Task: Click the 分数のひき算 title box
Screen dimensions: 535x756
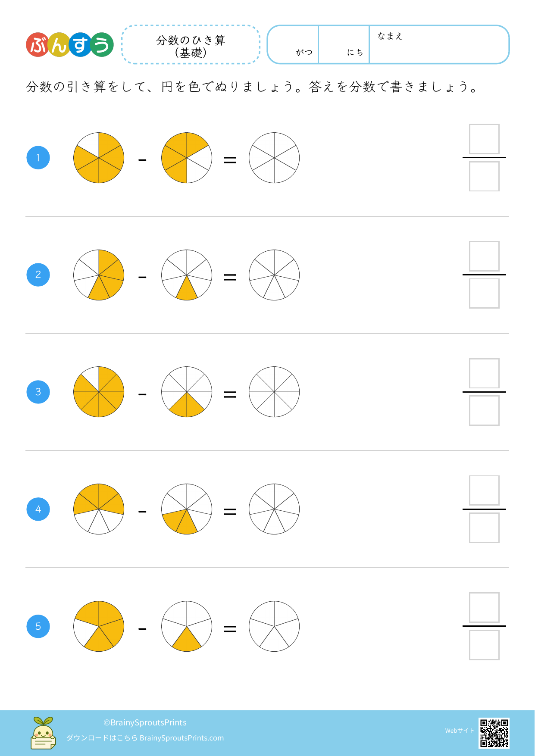Action: tap(191, 45)
